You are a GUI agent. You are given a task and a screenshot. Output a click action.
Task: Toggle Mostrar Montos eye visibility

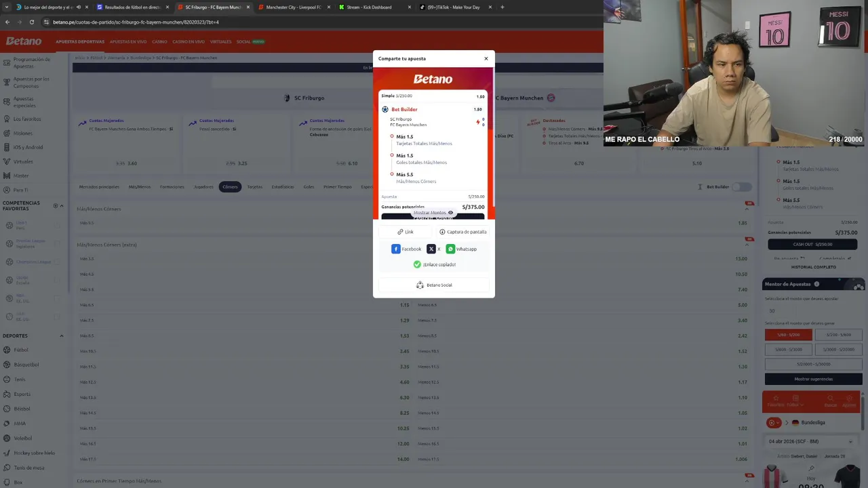[450, 213]
